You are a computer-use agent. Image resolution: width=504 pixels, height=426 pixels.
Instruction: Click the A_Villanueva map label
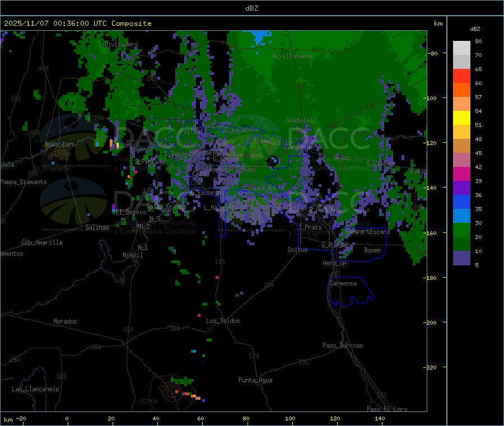[x=292, y=56]
